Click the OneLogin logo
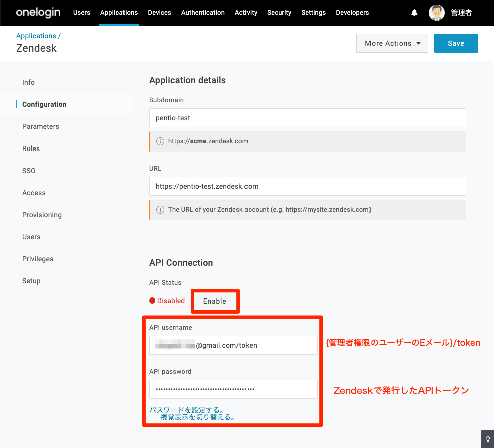The height and width of the screenshot is (448, 494). click(38, 12)
